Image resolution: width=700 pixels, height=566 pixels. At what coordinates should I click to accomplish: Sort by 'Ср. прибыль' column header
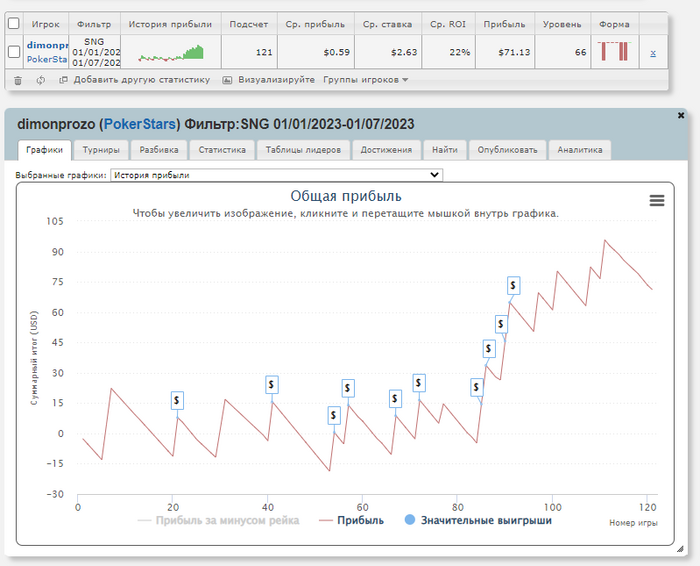[315, 24]
